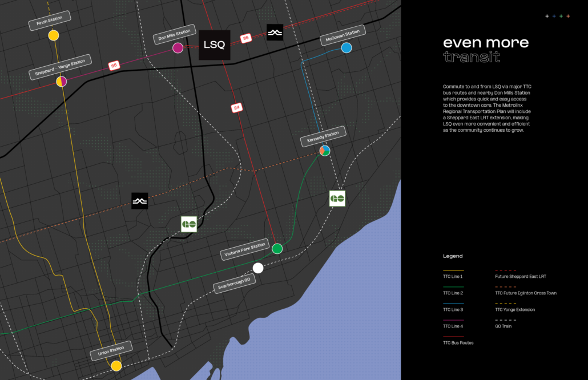Image resolution: width=588 pixels, height=380 pixels.
Task: Click the multicolored Kennedy Station marker
Action: click(x=324, y=151)
